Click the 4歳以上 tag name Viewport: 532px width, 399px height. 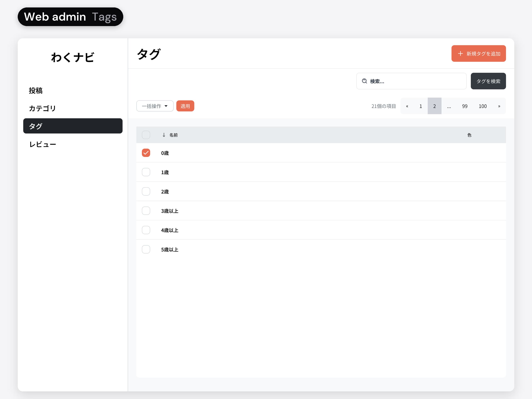pyautogui.click(x=170, y=230)
